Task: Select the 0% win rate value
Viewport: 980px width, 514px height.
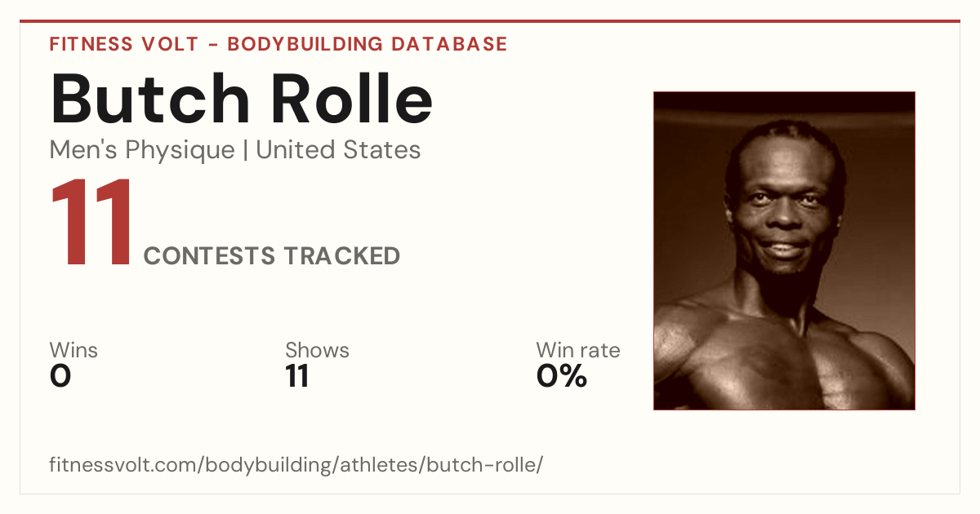Action: tap(562, 377)
